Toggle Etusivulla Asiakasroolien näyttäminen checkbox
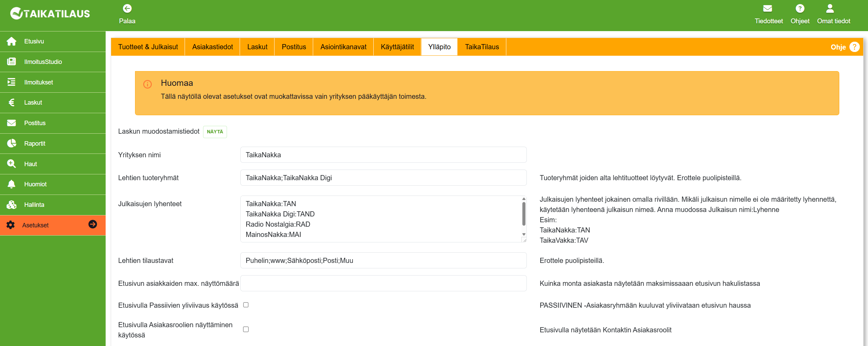 [246, 330]
